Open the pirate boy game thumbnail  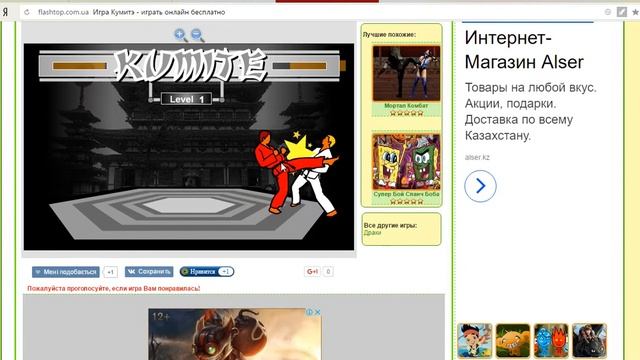[474, 341]
